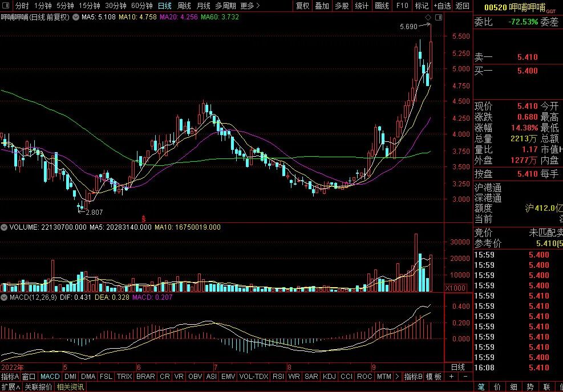Select the CCI indicator tab

(346, 377)
